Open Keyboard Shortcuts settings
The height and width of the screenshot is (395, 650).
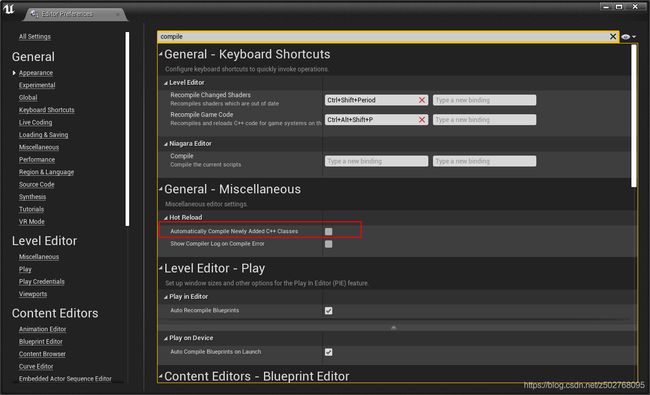tap(46, 110)
